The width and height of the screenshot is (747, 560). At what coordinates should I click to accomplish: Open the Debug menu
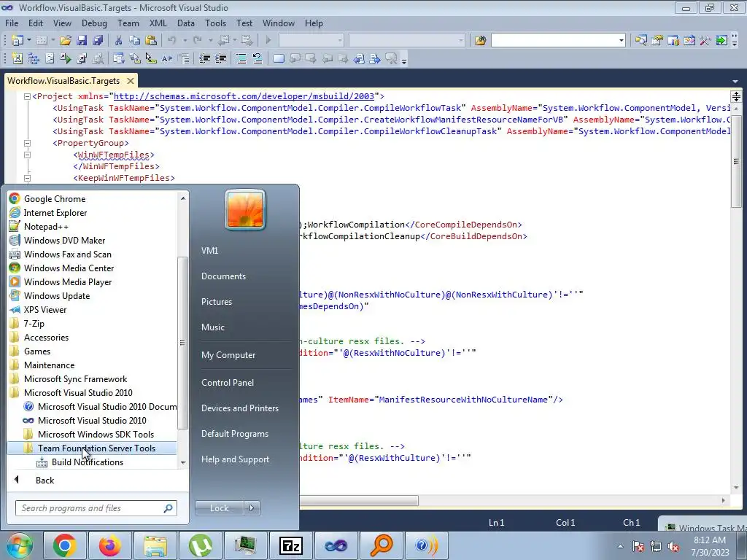click(x=94, y=23)
